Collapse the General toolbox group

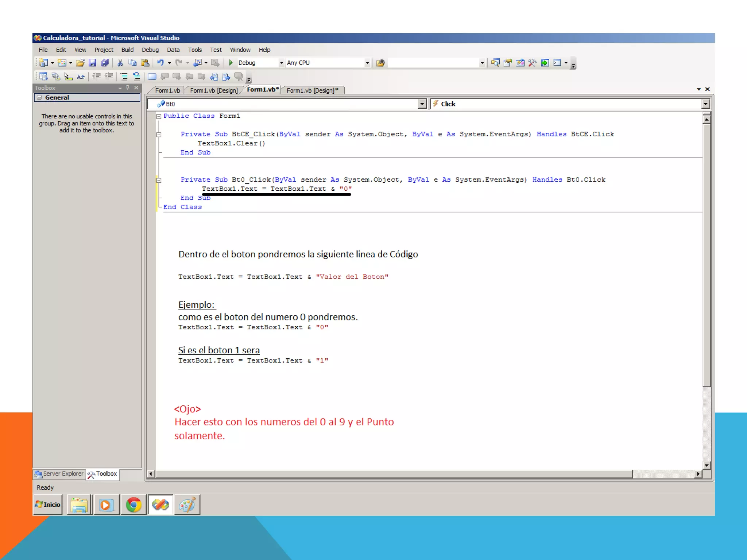[x=39, y=97]
